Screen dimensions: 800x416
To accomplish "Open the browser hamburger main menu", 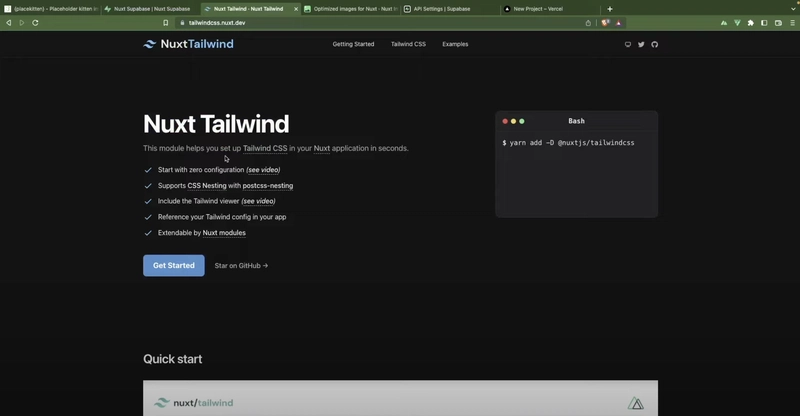I will pos(792,23).
